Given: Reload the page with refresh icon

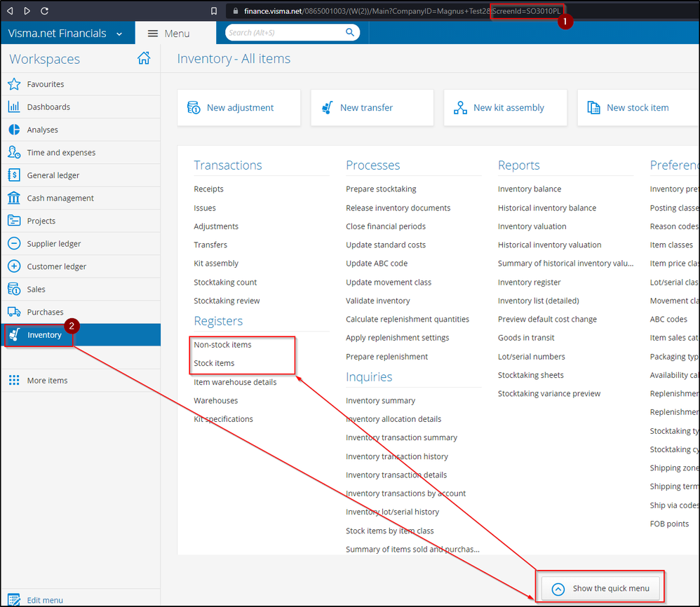Looking at the screenshot, I should coord(44,11).
